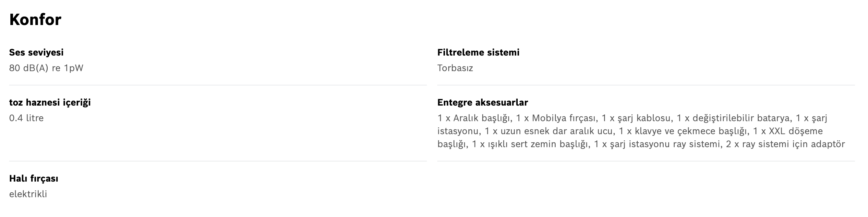Click the 0.4 litre value
Image resolution: width=868 pixels, height=217 pixels.
26,118
